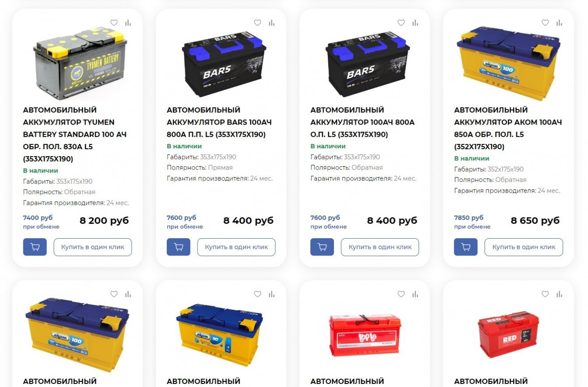Click heart icon on AKOM 90 battery card
The width and height of the screenshot is (588, 387).
pyautogui.click(x=258, y=294)
